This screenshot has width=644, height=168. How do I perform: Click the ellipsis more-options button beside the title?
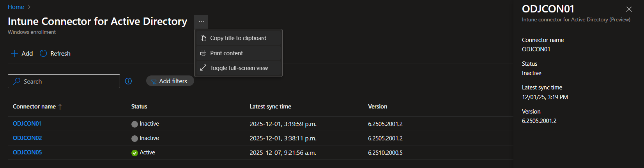[x=201, y=22]
